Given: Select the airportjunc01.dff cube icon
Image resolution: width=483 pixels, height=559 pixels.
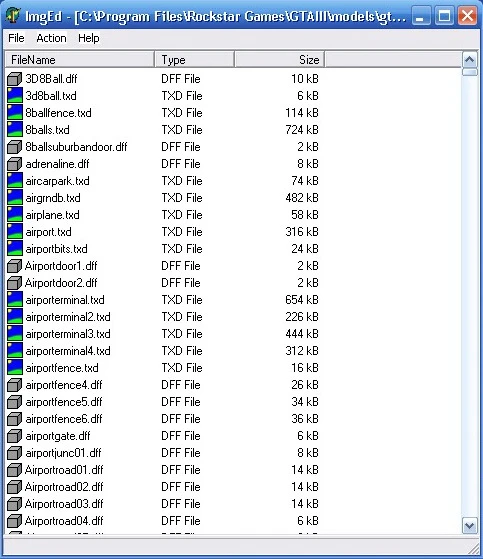Looking at the screenshot, I should point(15,453).
